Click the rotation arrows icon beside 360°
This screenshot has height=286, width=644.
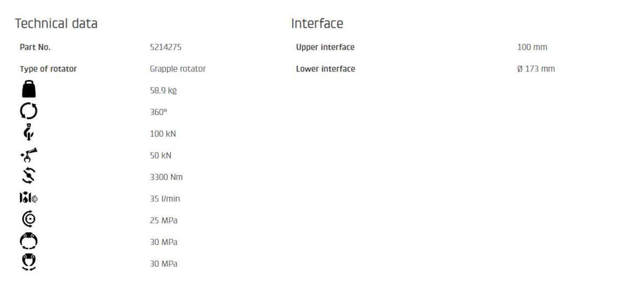tap(28, 111)
